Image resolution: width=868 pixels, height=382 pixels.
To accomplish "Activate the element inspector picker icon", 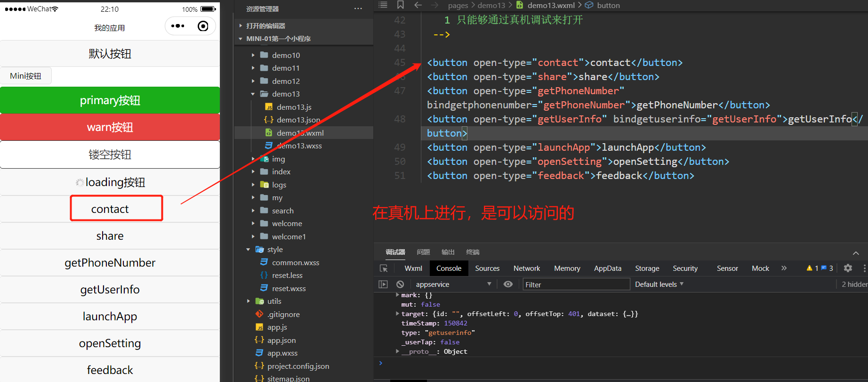I will 384,268.
